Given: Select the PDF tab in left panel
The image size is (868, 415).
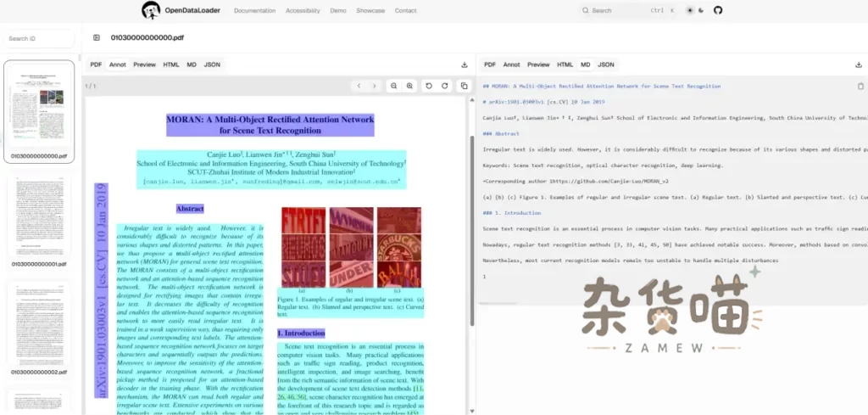Looking at the screenshot, I should click(96, 64).
